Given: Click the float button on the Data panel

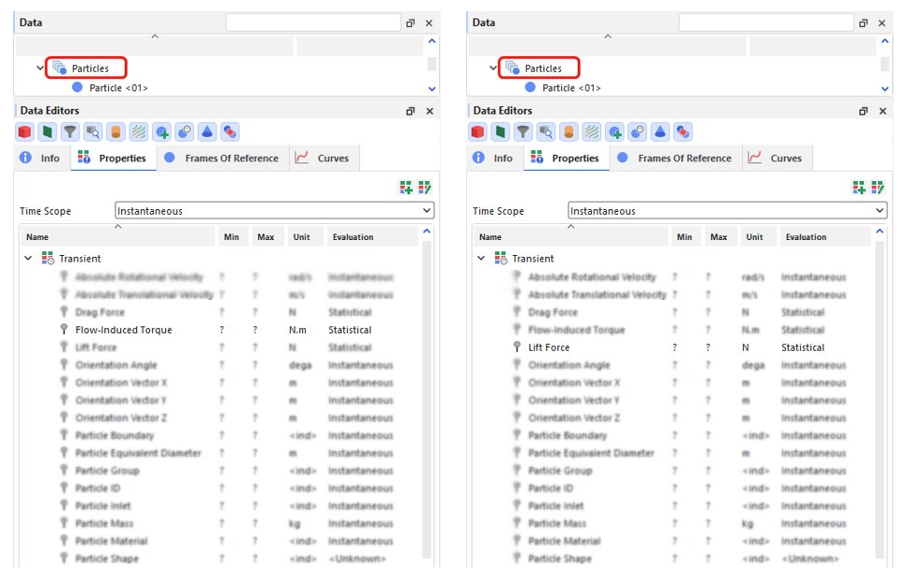Looking at the screenshot, I should 410,22.
